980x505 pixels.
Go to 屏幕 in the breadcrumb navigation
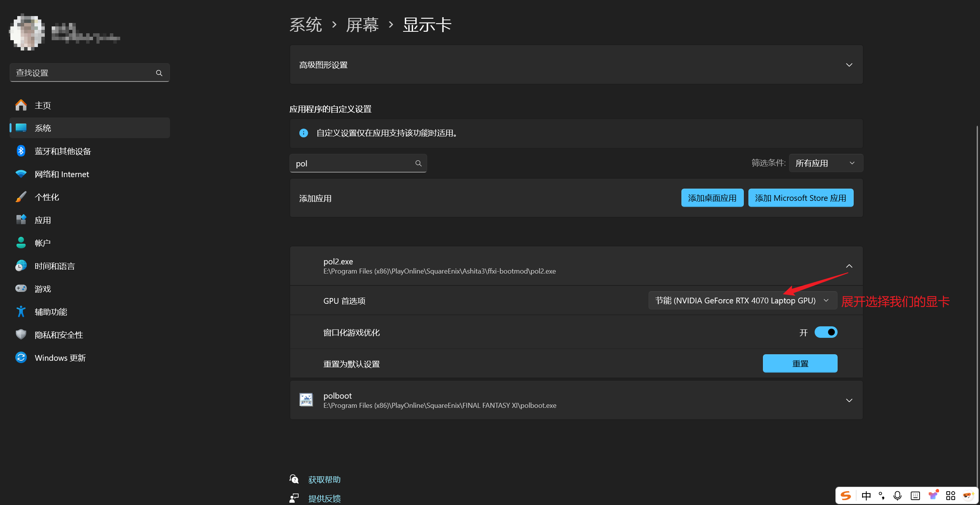click(x=362, y=24)
